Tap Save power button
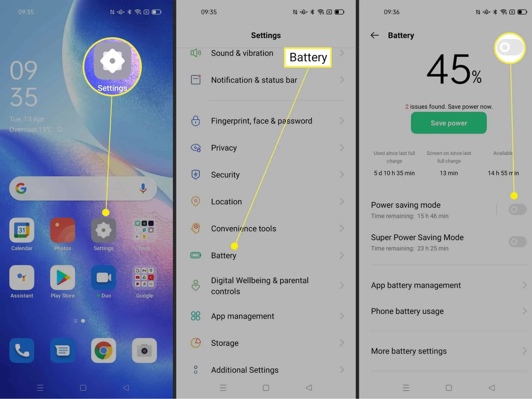The height and width of the screenshot is (399, 532). click(x=449, y=123)
